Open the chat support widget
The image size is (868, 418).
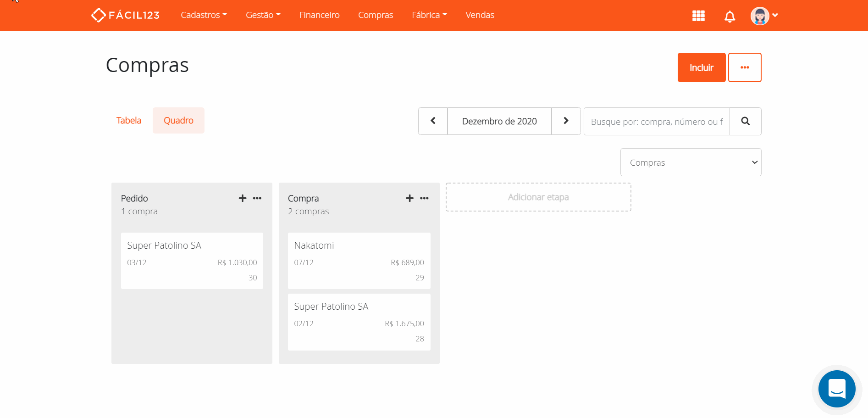click(x=836, y=389)
